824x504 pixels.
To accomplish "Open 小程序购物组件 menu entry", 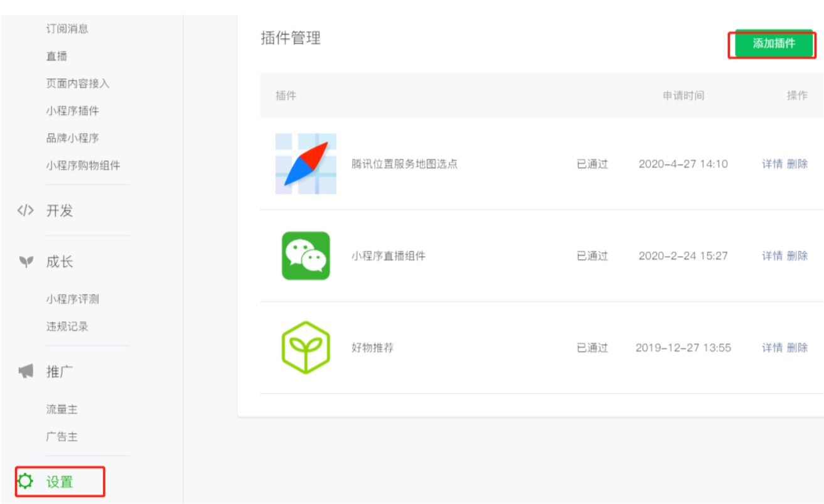I will pyautogui.click(x=83, y=166).
